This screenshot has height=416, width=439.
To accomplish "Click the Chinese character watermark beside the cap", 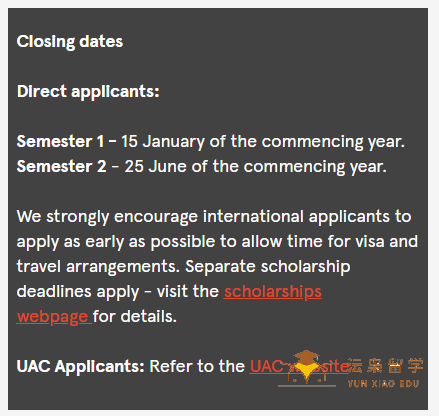I will 385,365.
